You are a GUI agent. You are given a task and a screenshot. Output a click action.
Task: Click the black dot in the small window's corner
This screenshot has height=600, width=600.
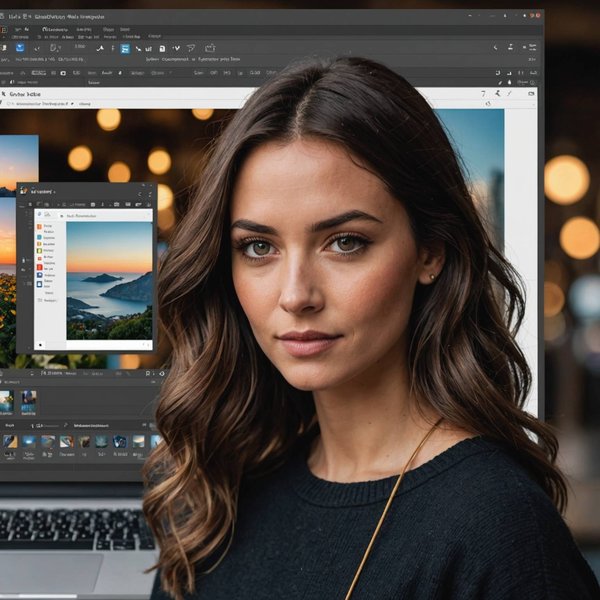[40, 345]
